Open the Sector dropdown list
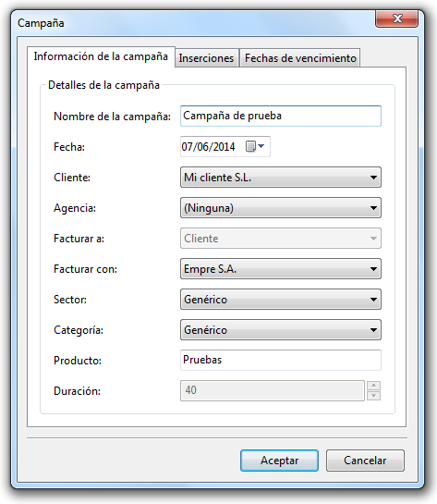The width and height of the screenshot is (437, 504). [281, 300]
